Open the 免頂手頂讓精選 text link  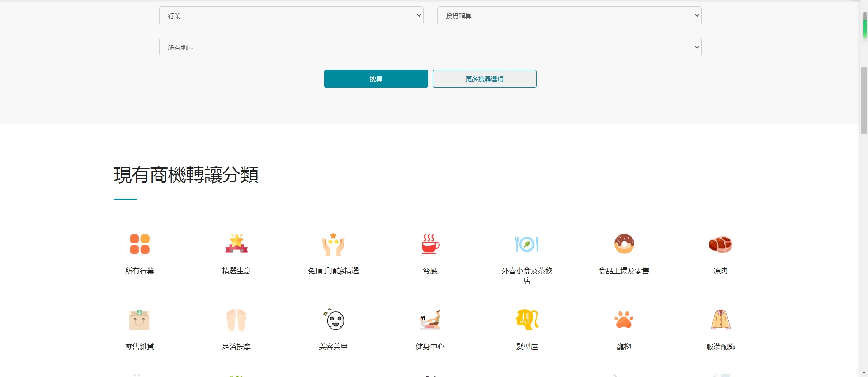[x=333, y=271]
